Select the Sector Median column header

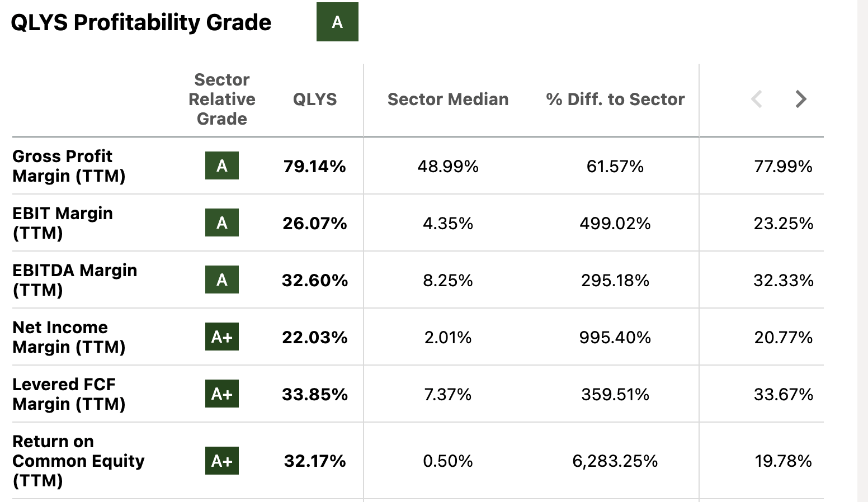[x=447, y=99]
